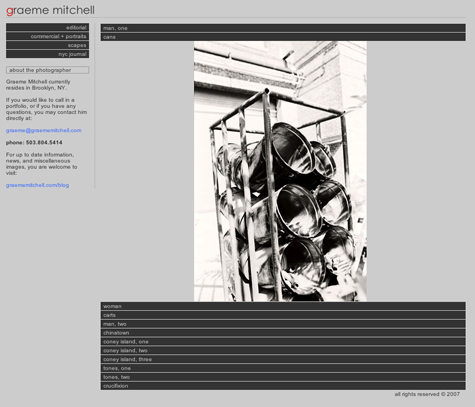
Task: Open coney island, two entry
Action: click(283, 350)
